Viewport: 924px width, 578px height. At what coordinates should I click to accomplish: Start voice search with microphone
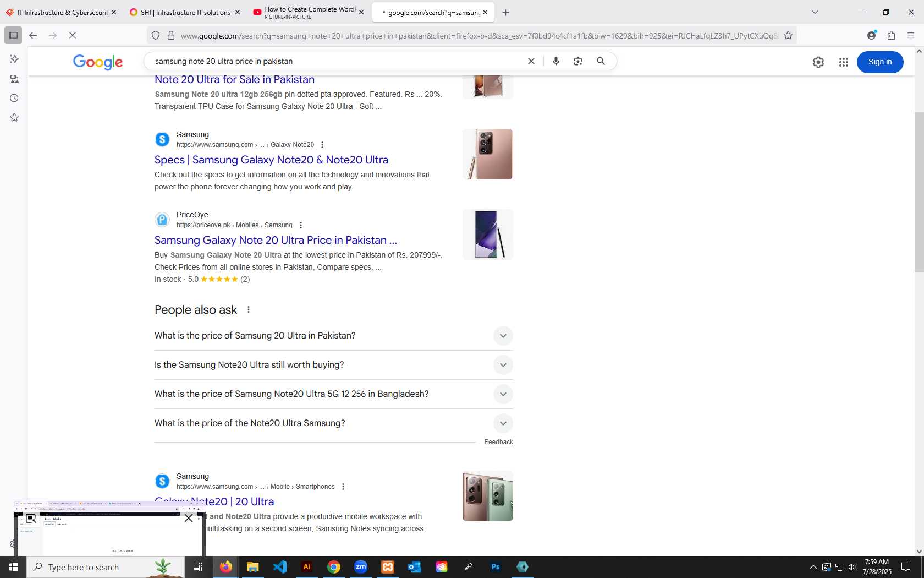click(x=556, y=61)
